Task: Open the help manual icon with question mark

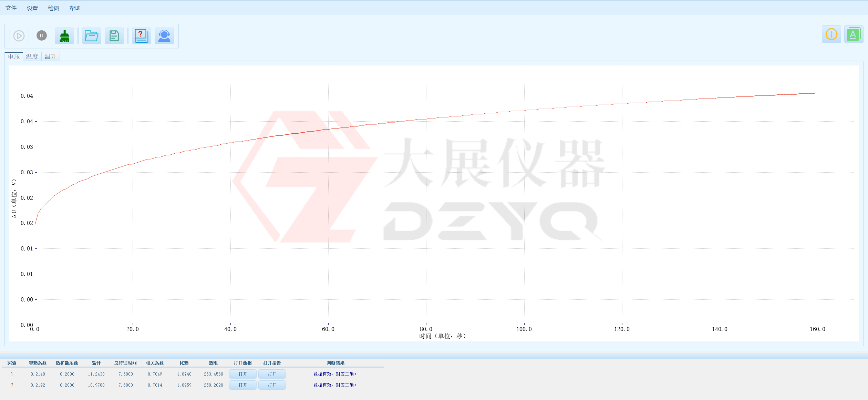Action: pyautogui.click(x=141, y=35)
